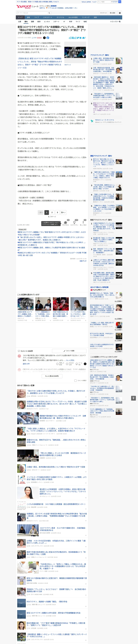Viewport: 138px width, 644px height.
Task: Expand first comment with もっと見る
Action: 70,360
